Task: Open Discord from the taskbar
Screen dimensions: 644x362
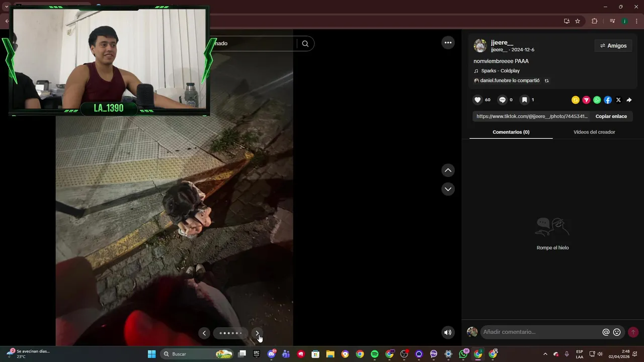Action: click(x=271, y=354)
